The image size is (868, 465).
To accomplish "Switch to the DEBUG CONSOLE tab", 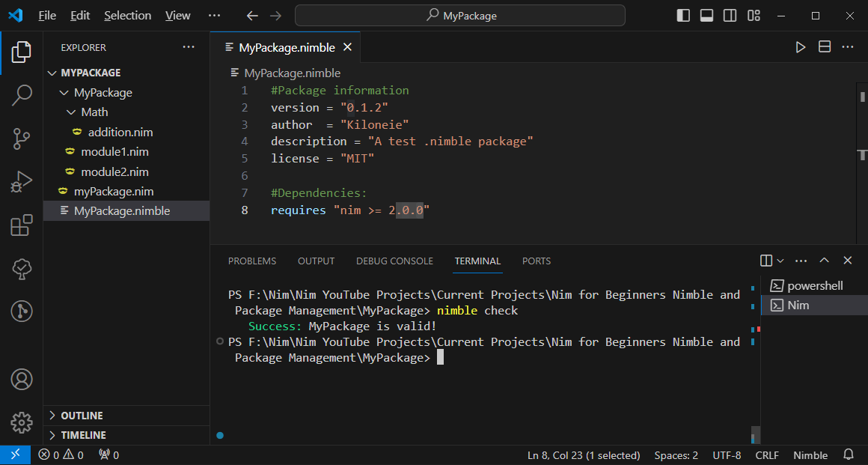I will coord(394,261).
